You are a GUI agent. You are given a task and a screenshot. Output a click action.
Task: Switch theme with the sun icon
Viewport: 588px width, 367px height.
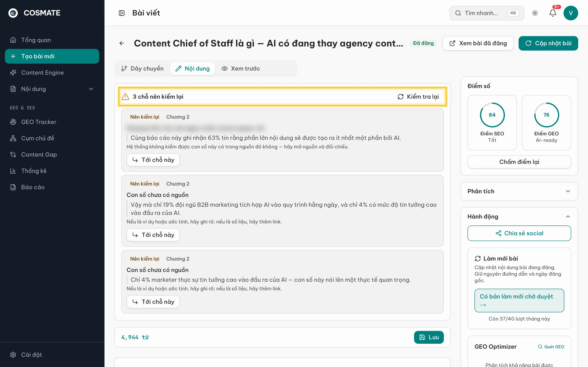(535, 13)
